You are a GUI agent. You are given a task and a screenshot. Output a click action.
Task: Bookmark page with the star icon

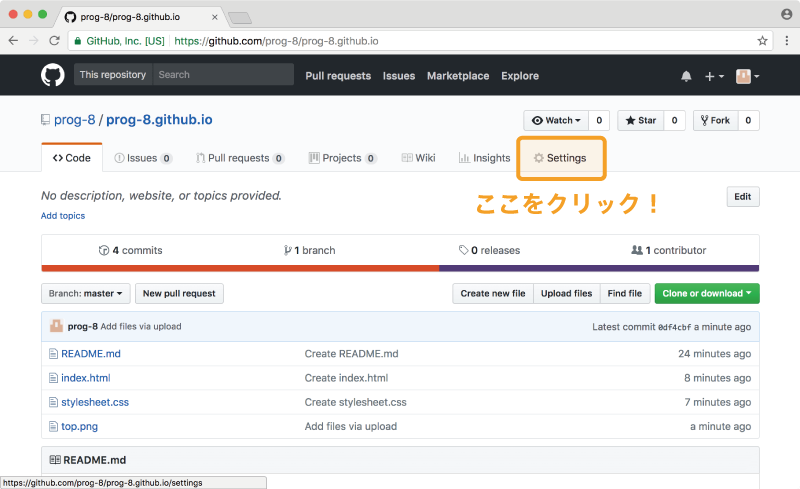[762, 41]
